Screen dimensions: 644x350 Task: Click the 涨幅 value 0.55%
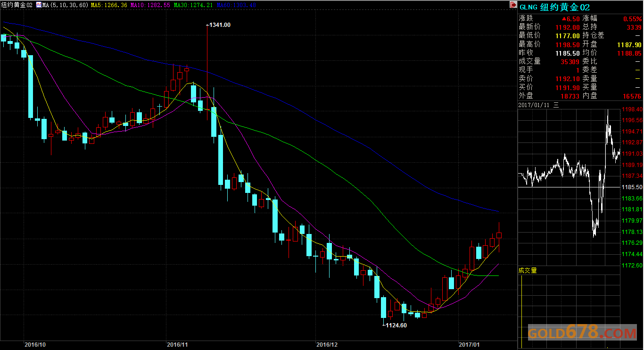coord(633,19)
